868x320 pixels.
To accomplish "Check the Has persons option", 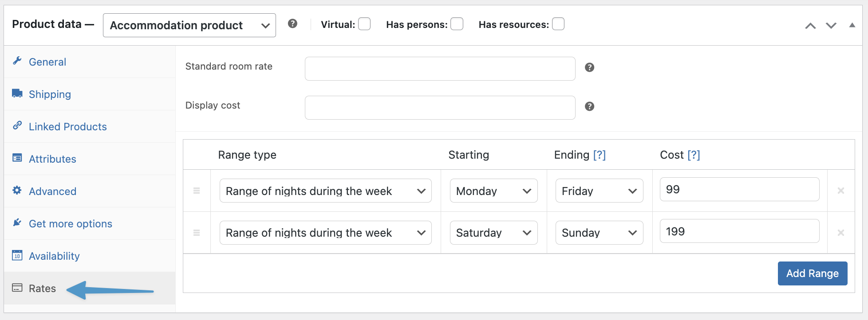I will 457,24.
